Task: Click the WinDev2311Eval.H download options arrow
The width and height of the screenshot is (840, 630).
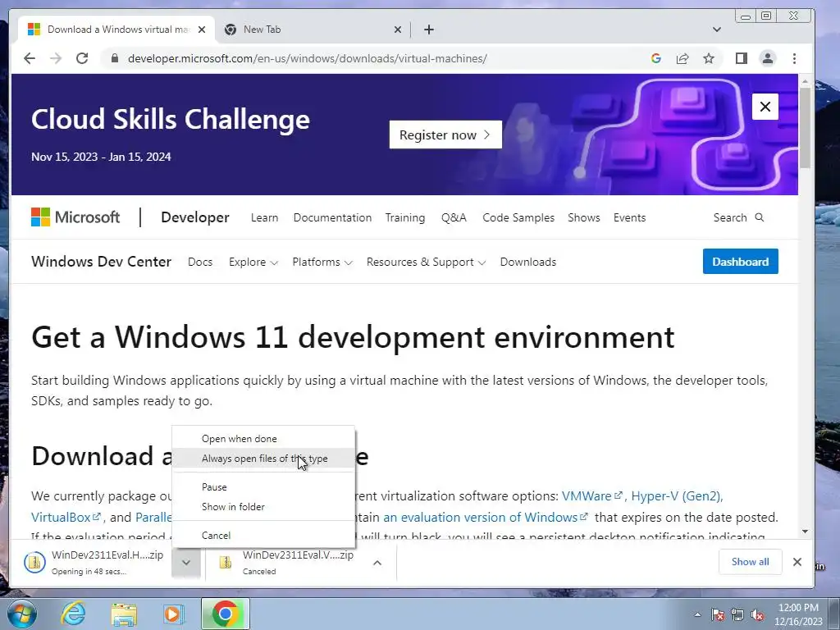Action: (186, 563)
